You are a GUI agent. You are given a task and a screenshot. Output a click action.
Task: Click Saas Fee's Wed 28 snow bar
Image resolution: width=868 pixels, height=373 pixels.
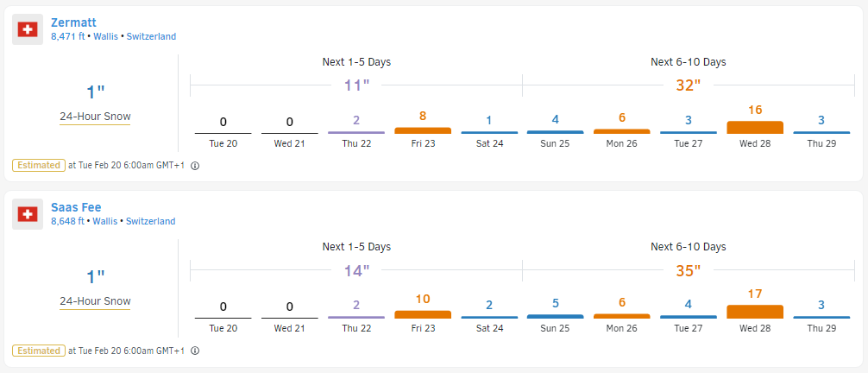click(x=755, y=312)
